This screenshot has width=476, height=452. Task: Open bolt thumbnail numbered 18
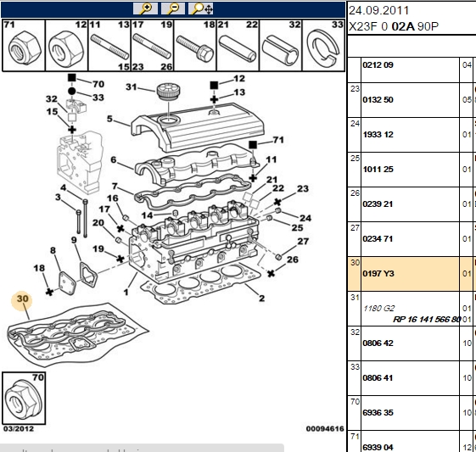click(195, 46)
